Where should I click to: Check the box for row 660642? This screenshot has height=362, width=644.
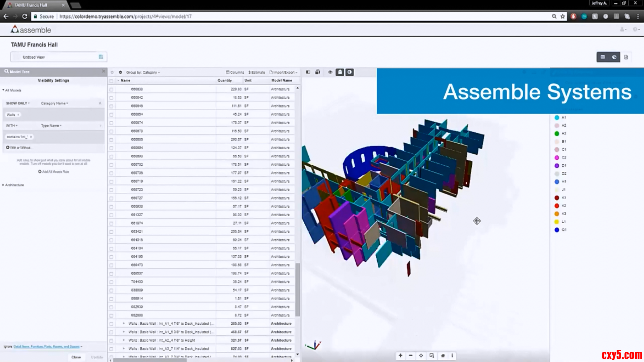111,98
